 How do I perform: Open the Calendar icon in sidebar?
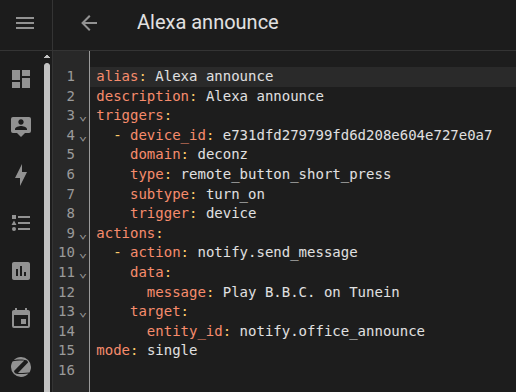pyautogui.click(x=21, y=318)
